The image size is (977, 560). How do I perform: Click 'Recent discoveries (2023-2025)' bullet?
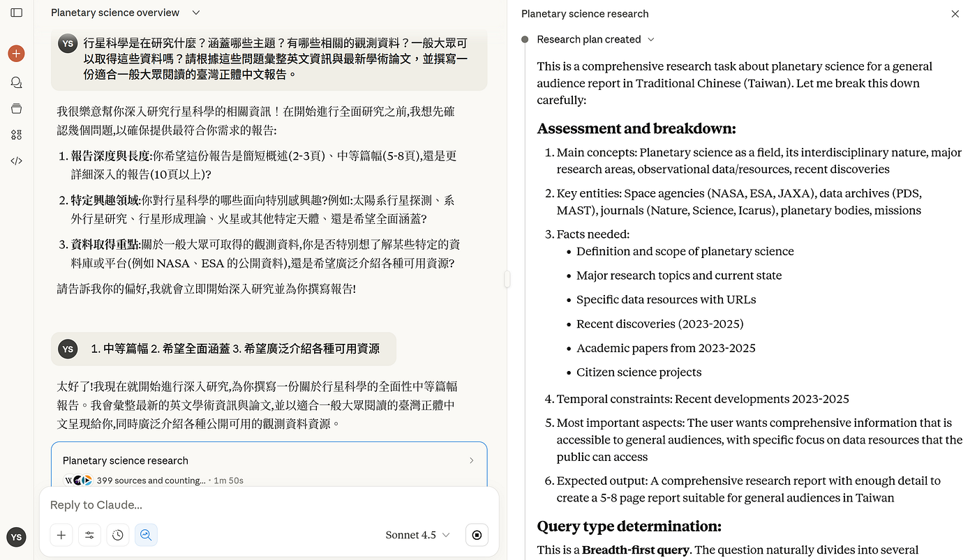[x=660, y=324]
